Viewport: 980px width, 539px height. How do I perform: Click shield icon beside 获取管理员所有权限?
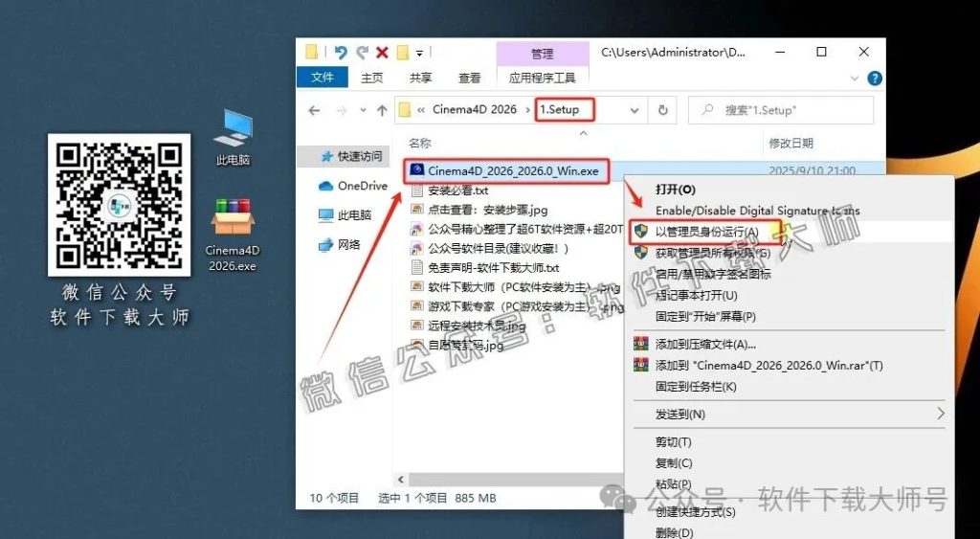pyautogui.click(x=640, y=253)
